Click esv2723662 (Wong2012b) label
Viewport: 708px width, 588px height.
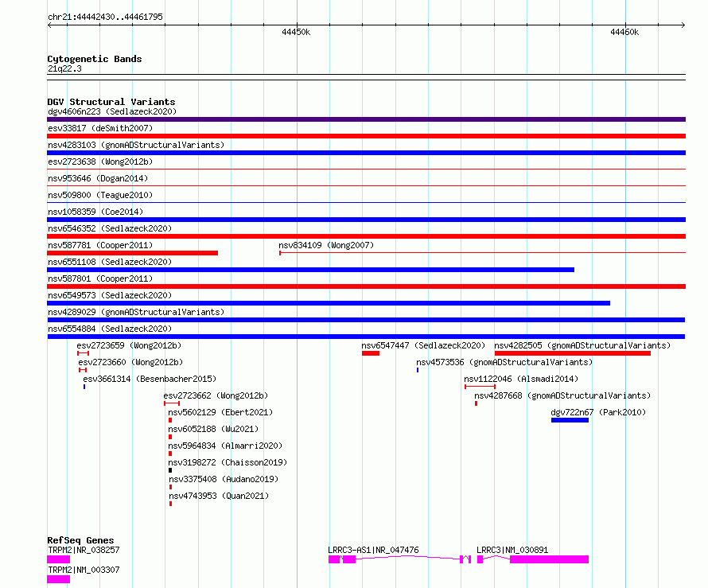(216, 395)
